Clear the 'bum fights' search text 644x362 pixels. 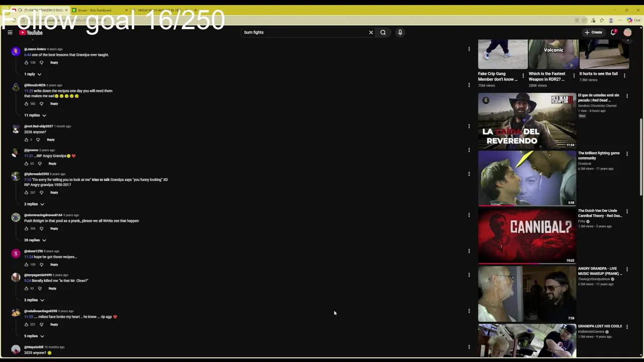point(371,32)
